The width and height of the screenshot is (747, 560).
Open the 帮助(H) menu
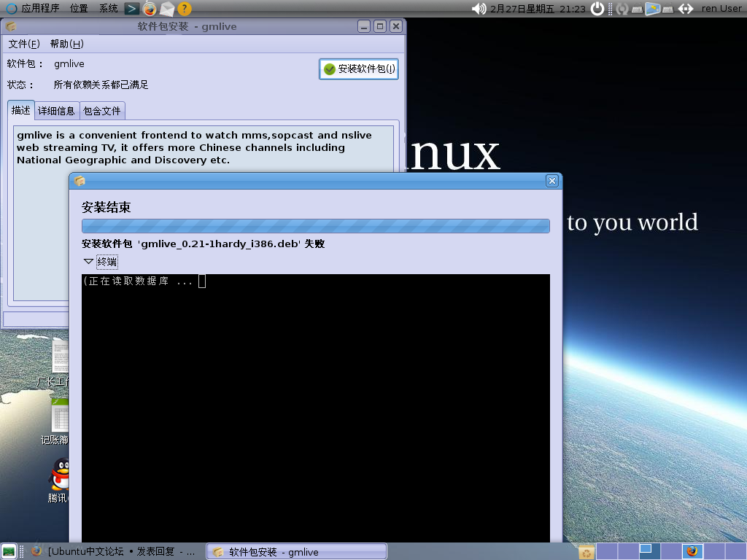[66, 44]
